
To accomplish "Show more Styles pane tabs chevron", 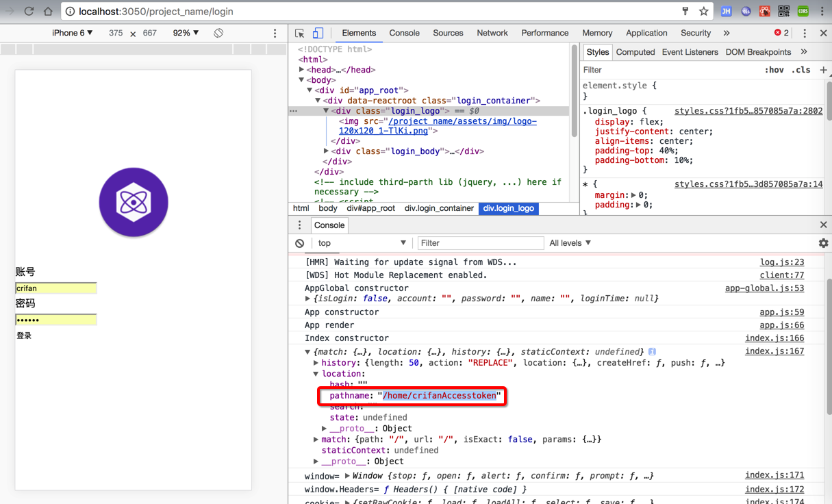I will (804, 52).
